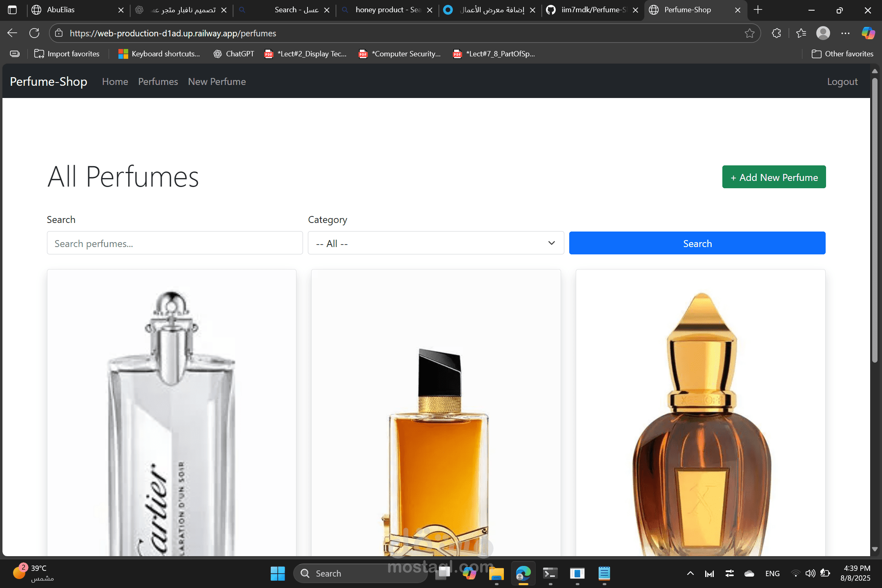Close the Perfume-Shop tab

point(737,10)
